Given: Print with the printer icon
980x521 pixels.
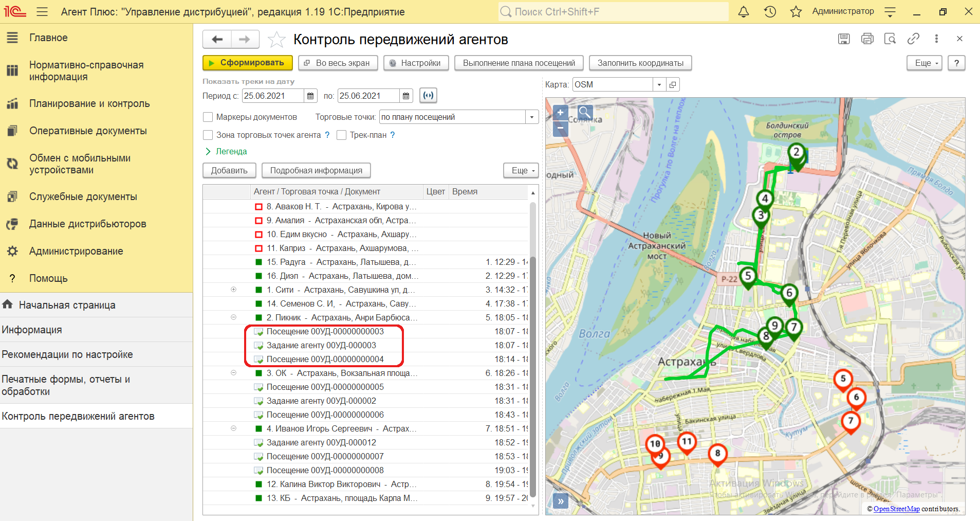Looking at the screenshot, I should [867, 39].
